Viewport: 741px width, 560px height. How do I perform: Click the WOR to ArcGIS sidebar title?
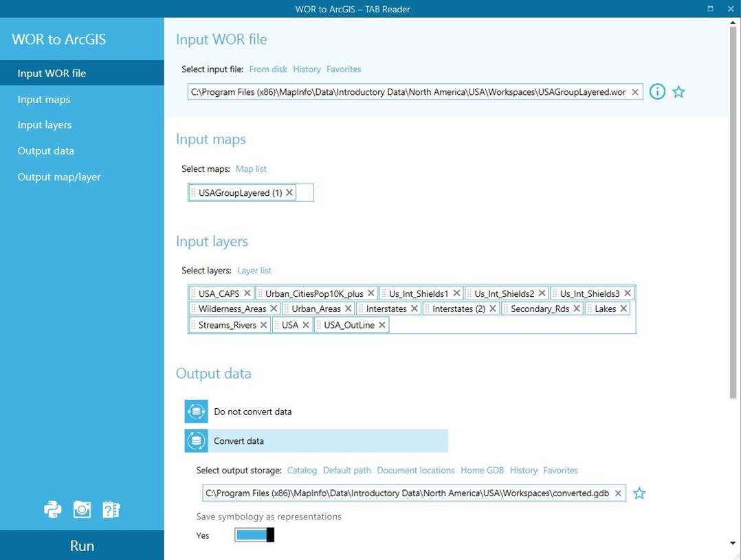coord(58,39)
